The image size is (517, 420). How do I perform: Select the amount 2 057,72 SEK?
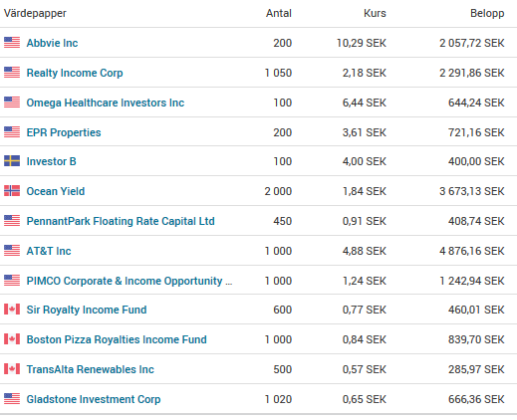(472, 43)
